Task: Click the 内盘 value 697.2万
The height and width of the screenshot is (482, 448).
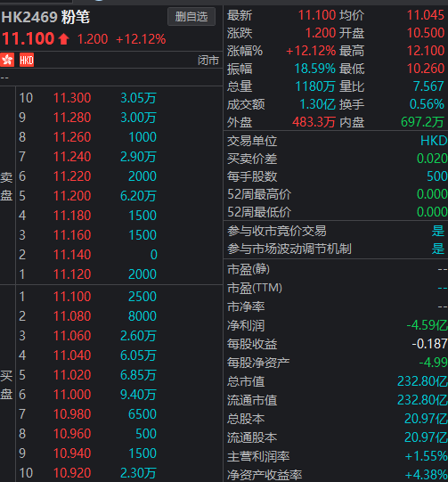Action: tap(423, 122)
